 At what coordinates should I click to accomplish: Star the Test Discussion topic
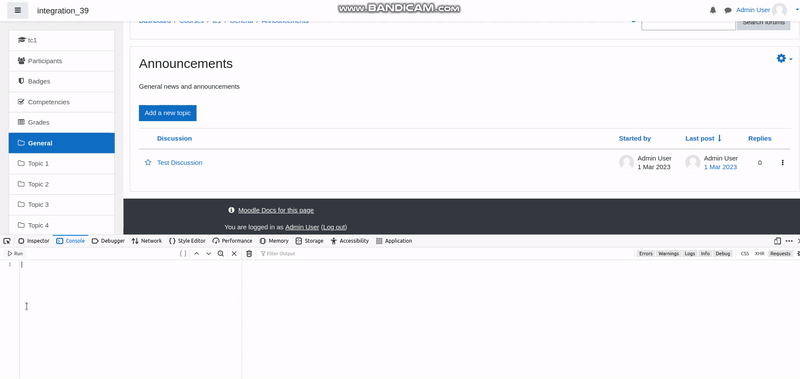tap(148, 162)
